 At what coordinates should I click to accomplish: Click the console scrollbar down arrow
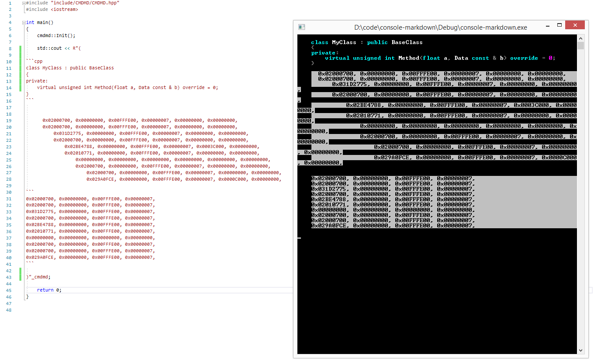click(x=580, y=350)
